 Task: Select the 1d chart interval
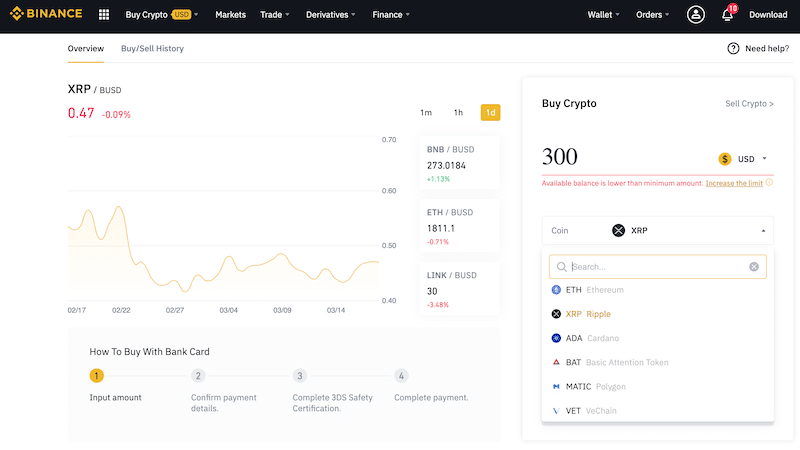pos(490,112)
